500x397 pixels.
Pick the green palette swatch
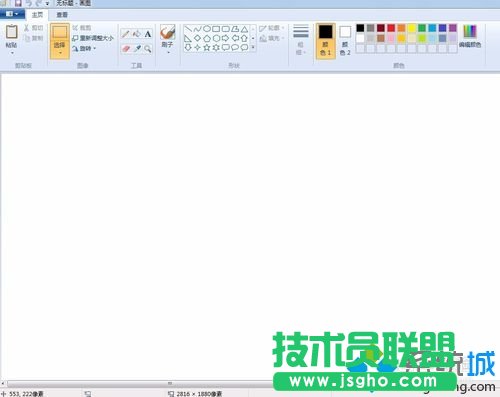point(422,28)
